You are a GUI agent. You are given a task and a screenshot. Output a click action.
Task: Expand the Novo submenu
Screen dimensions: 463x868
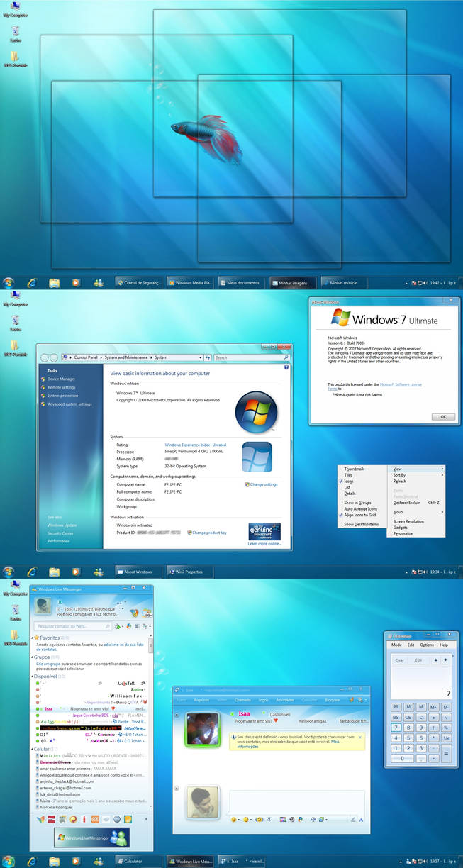(417, 512)
